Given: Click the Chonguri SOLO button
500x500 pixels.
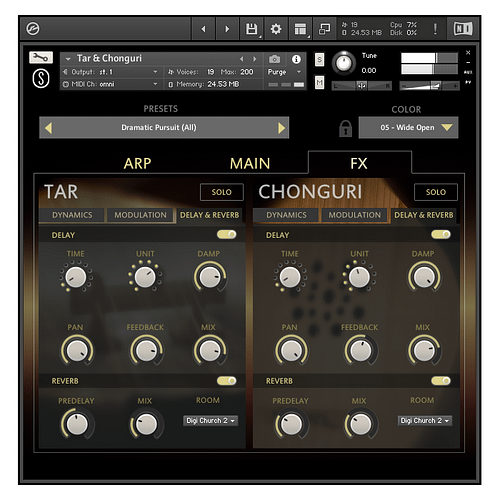Looking at the screenshot, I should 436,192.
